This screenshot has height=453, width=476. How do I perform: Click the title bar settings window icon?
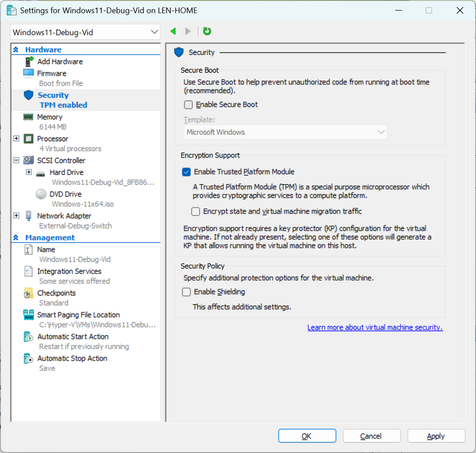coord(12,10)
